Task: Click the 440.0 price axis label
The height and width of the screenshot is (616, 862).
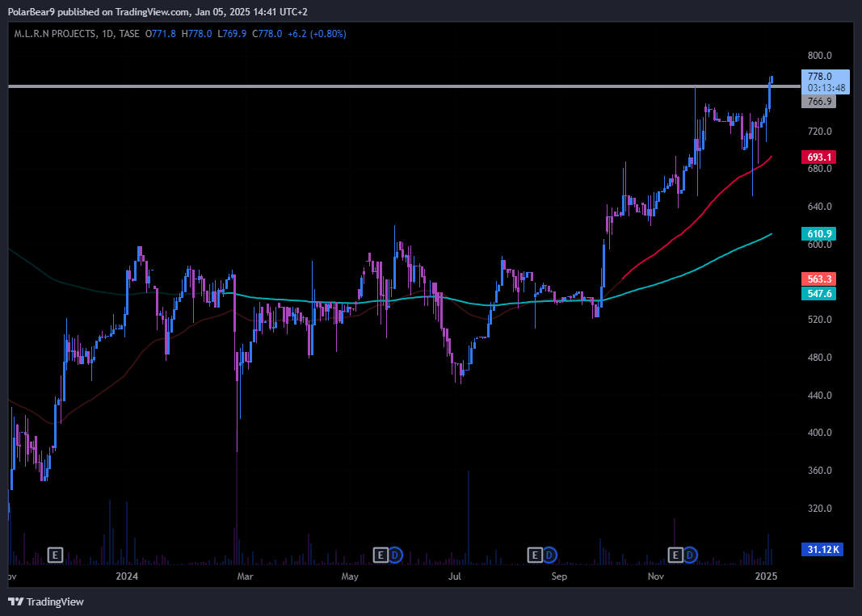Action: click(820, 396)
